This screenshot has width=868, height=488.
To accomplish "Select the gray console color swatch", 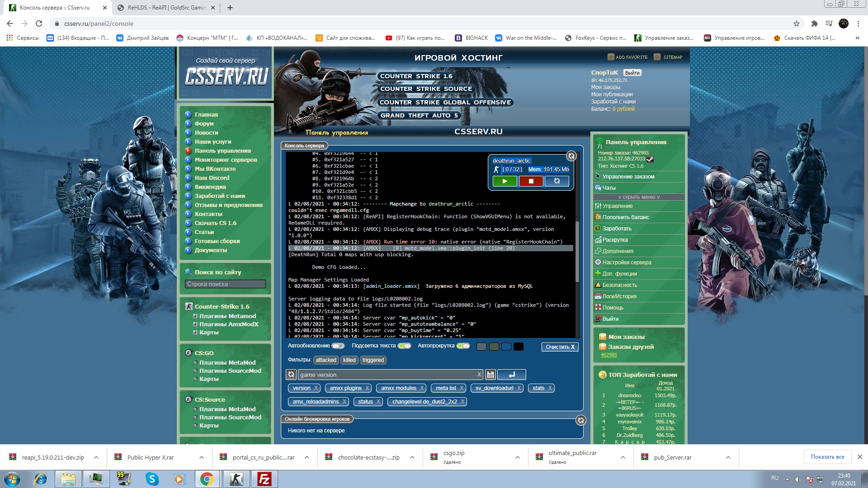I will pos(481,347).
